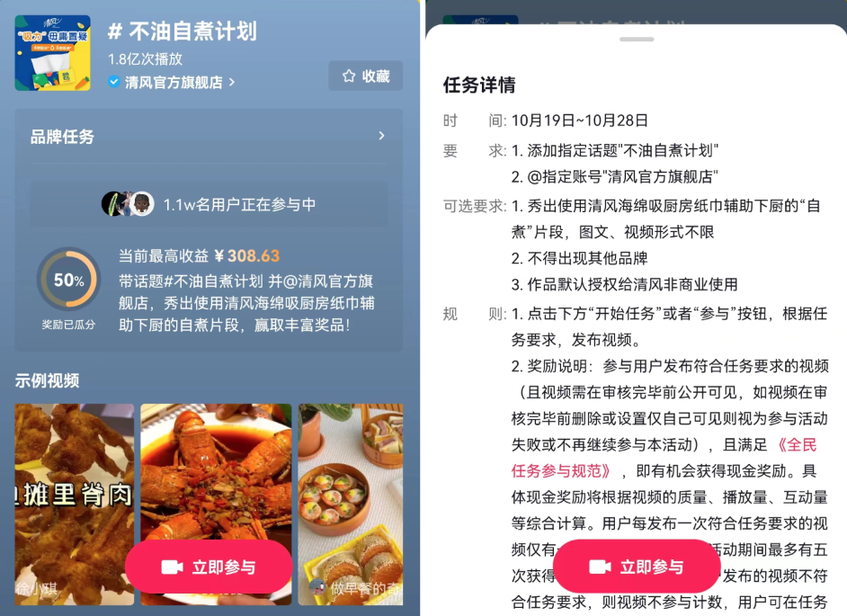The height and width of the screenshot is (616, 847).
Task: Play the 摊里脊肉 example video
Action: [x=74, y=504]
